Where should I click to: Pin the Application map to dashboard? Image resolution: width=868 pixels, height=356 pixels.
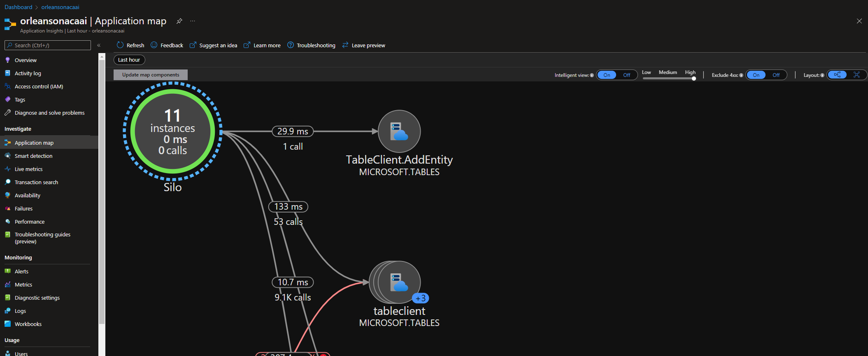point(179,21)
